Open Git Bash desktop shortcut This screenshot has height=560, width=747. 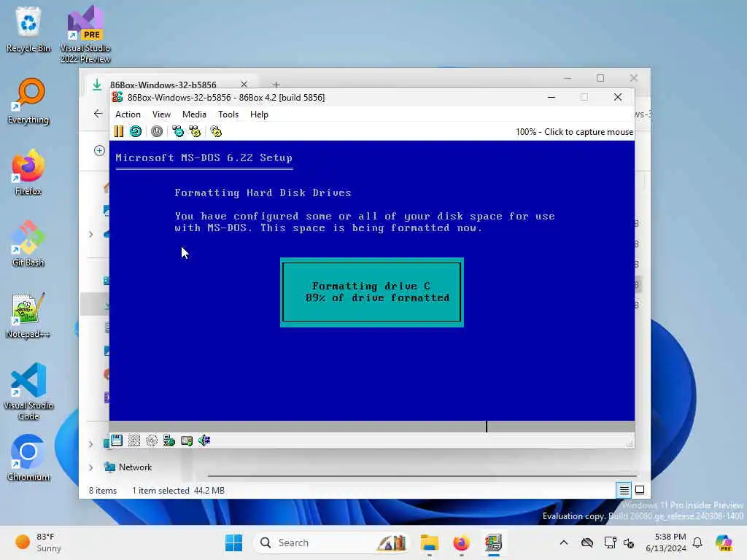[x=28, y=244]
